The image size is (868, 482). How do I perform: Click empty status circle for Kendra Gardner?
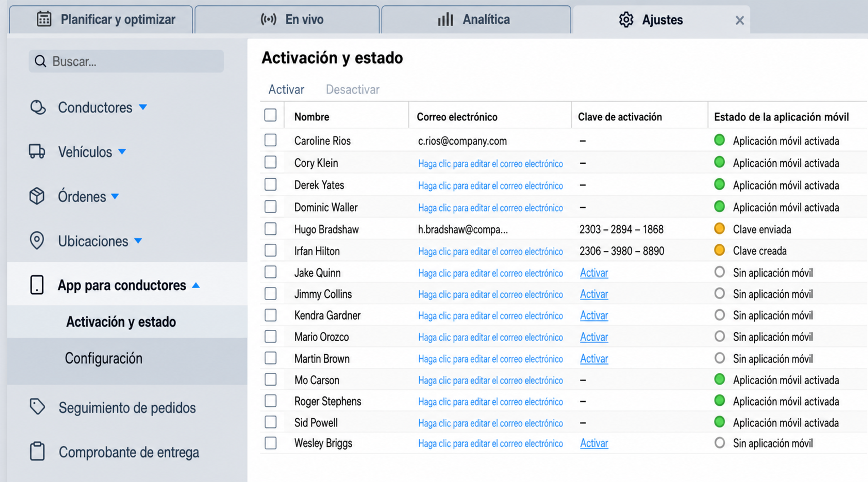[719, 315]
